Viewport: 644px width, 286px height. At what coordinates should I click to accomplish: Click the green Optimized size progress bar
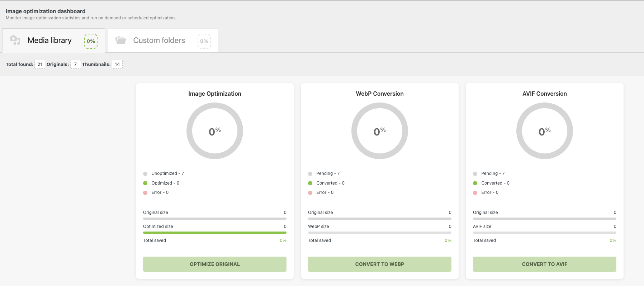pyautogui.click(x=214, y=233)
